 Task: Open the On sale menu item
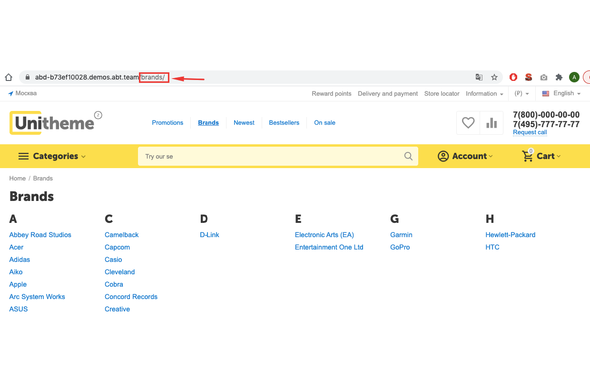click(x=324, y=123)
